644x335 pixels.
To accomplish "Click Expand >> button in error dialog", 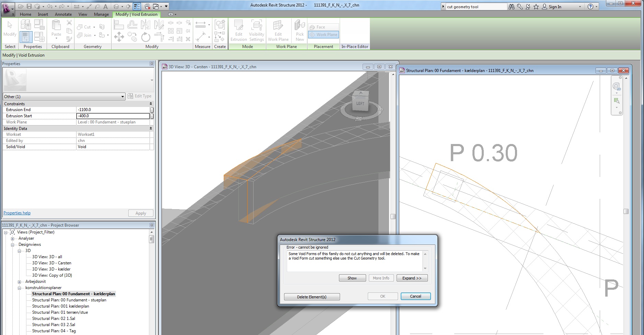I will click(412, 278).
